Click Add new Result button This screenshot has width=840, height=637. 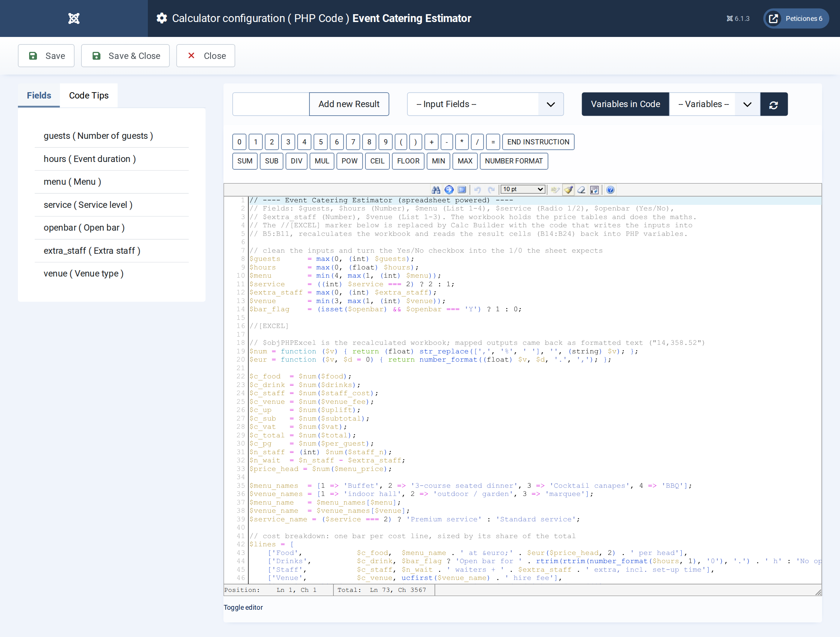pyautogui.click(x=349, y=104)
